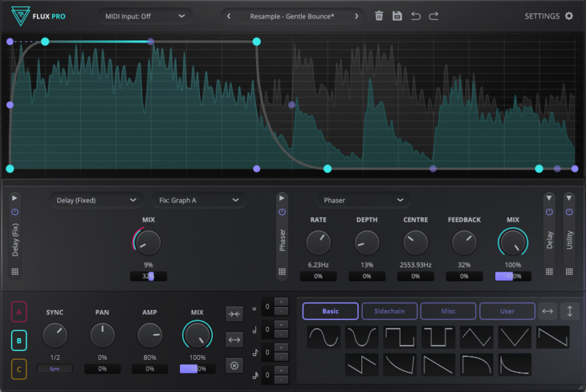Click the Phaser RATE knob
Viewport: 586px width, 392px height.
[318, 242]
